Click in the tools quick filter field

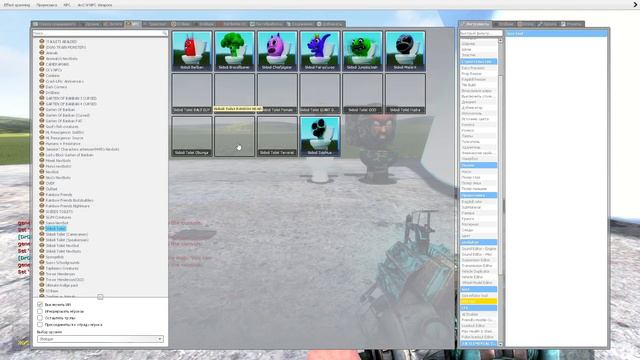(x=481, y=33)
